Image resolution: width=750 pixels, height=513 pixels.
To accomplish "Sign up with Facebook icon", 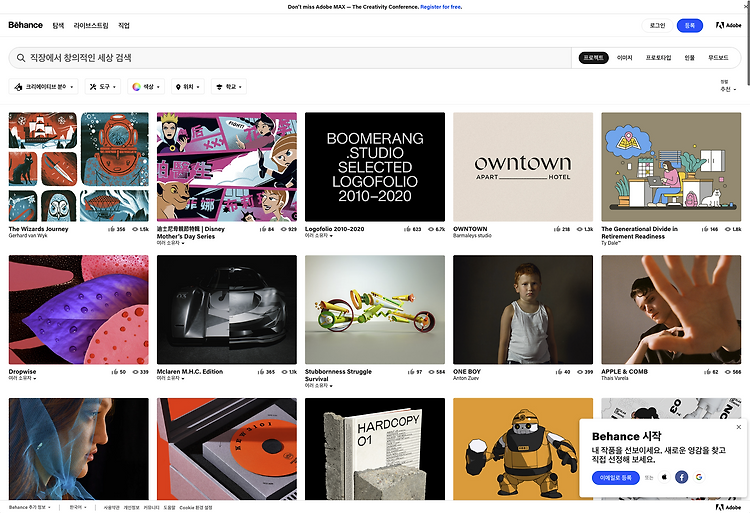I will tap(682, 477).
